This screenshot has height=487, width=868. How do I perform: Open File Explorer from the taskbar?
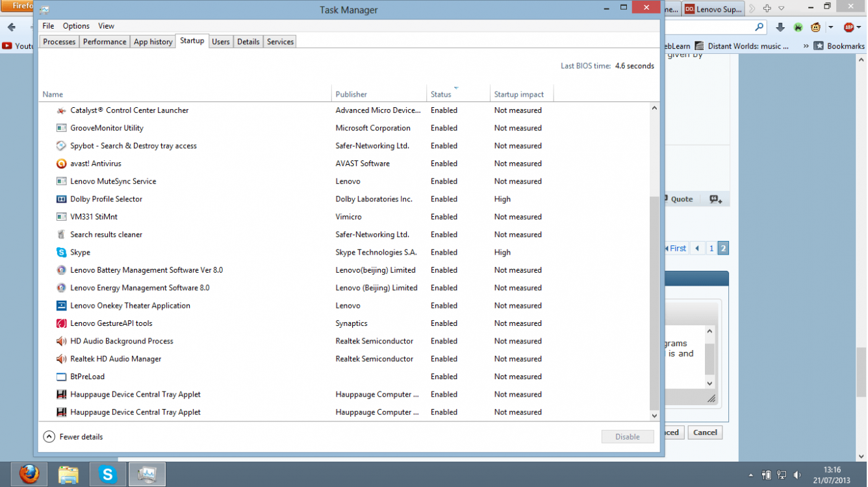[x=68, y=475]
